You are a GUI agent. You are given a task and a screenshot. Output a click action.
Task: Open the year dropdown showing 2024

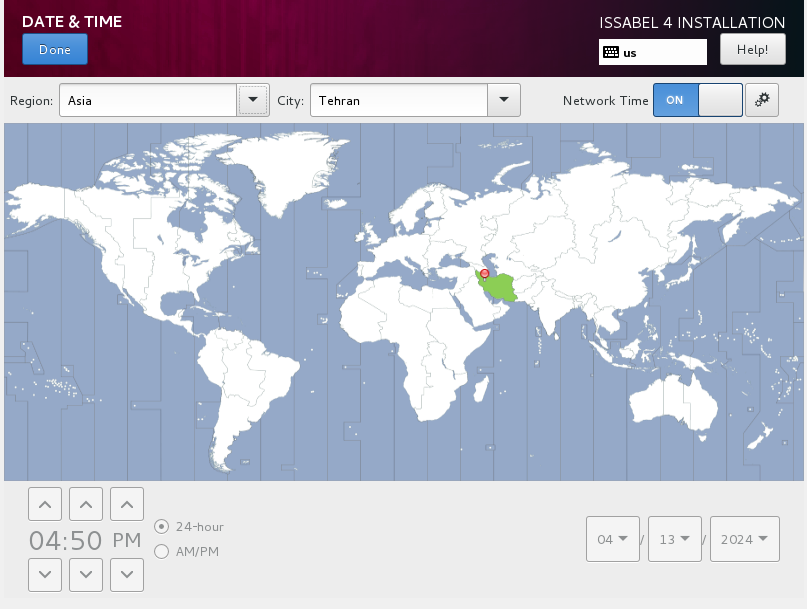[745, 539]
